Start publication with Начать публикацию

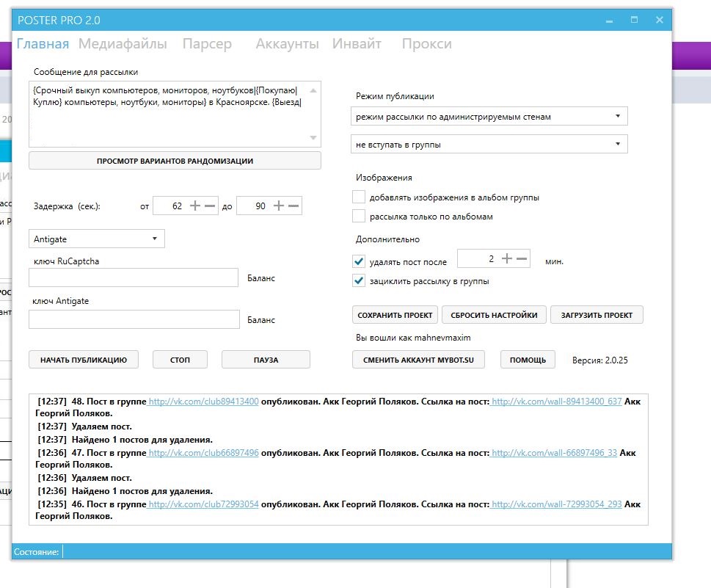(84, 360)
